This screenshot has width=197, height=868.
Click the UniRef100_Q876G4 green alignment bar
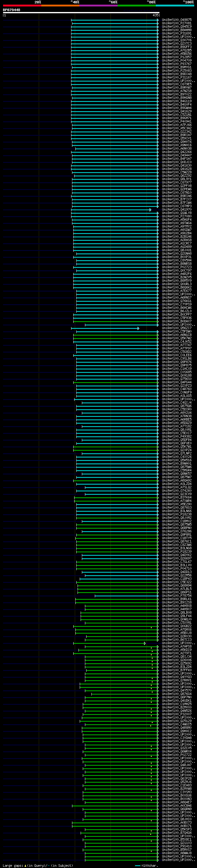click(x=125, y=694)
